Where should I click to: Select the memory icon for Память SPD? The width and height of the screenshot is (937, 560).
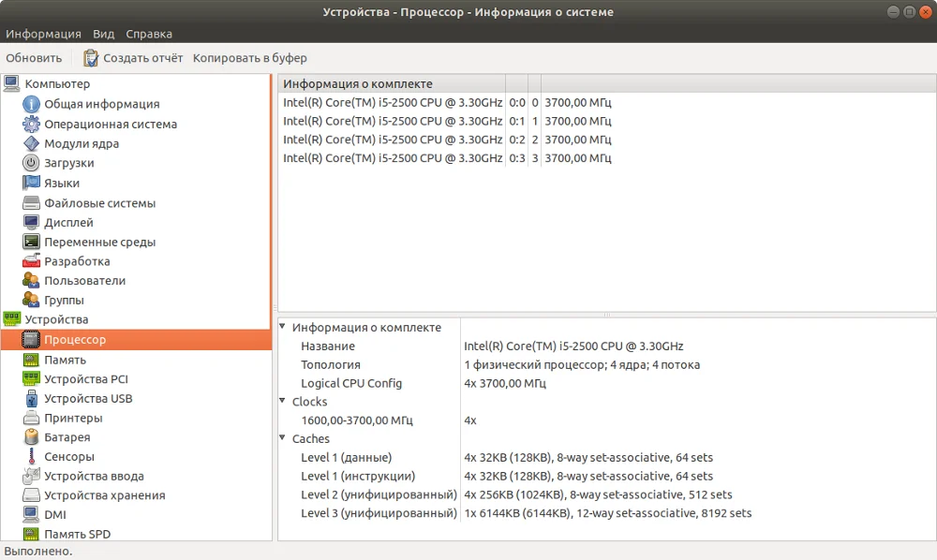31,534
